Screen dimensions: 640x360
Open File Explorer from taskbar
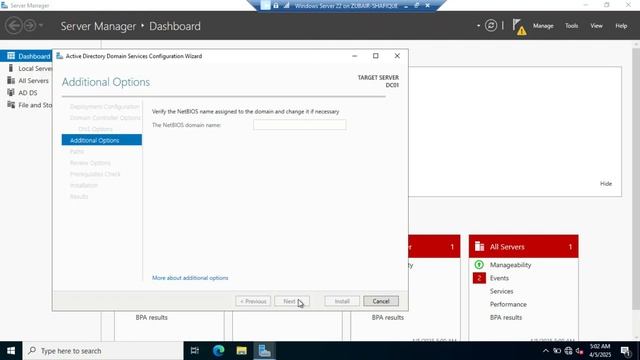pos(242,351)
